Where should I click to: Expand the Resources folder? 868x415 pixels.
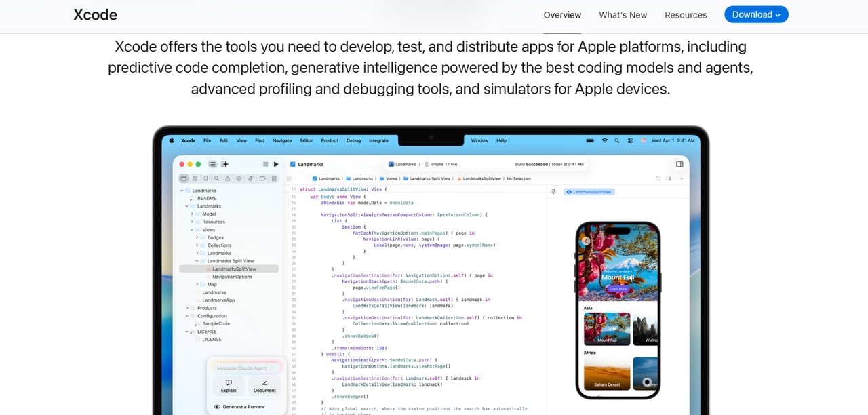[x=192, y=222]
